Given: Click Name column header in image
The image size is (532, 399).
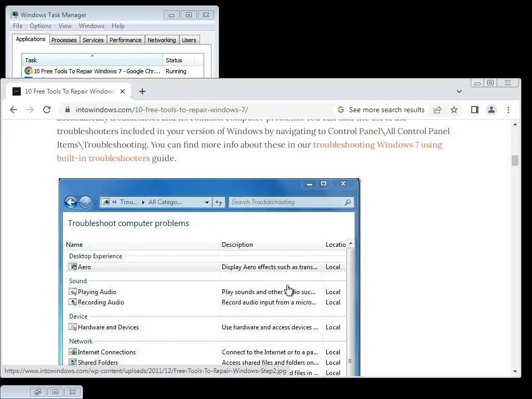Looking at the screenshot, I should pos(74,245).
